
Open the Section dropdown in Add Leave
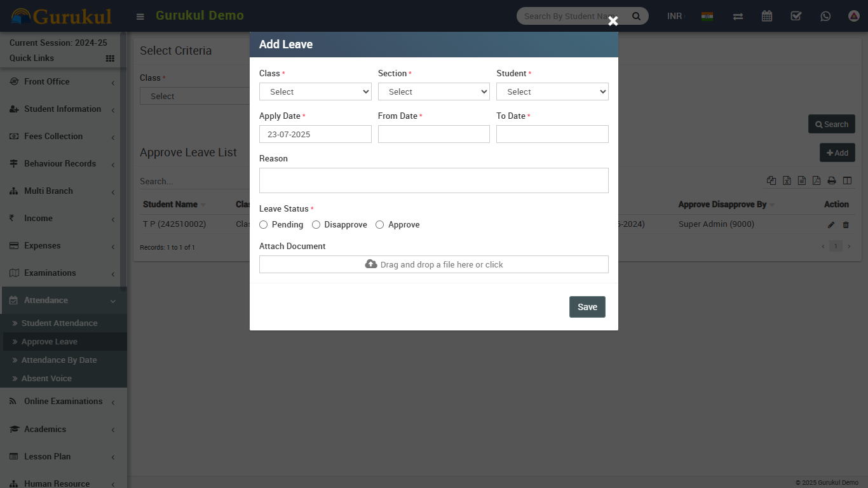coord(433,91)
